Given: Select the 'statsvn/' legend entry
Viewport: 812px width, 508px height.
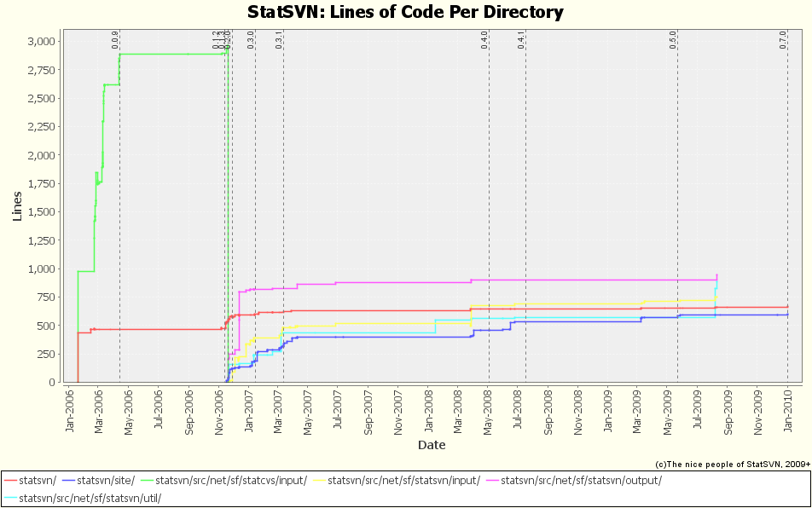Looking at the screenshot, I should [x=38, y=481].
